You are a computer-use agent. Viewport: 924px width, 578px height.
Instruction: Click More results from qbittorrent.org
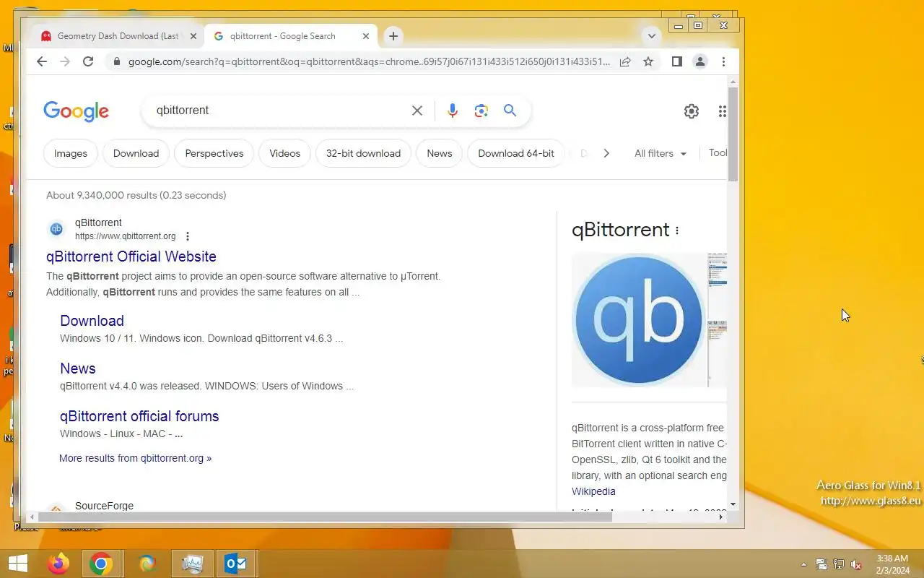pyautogui.click(x=136, y=458)
